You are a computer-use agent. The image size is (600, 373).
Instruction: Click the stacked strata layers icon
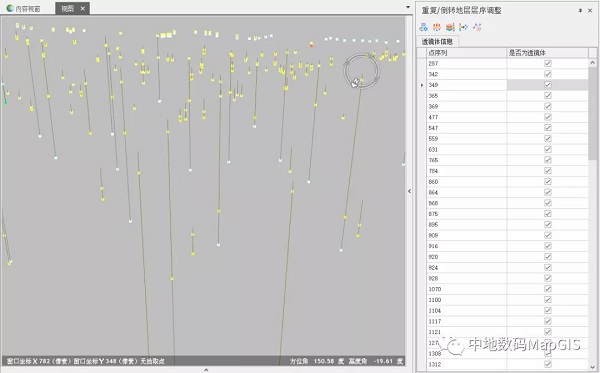(x=450, y=27)
